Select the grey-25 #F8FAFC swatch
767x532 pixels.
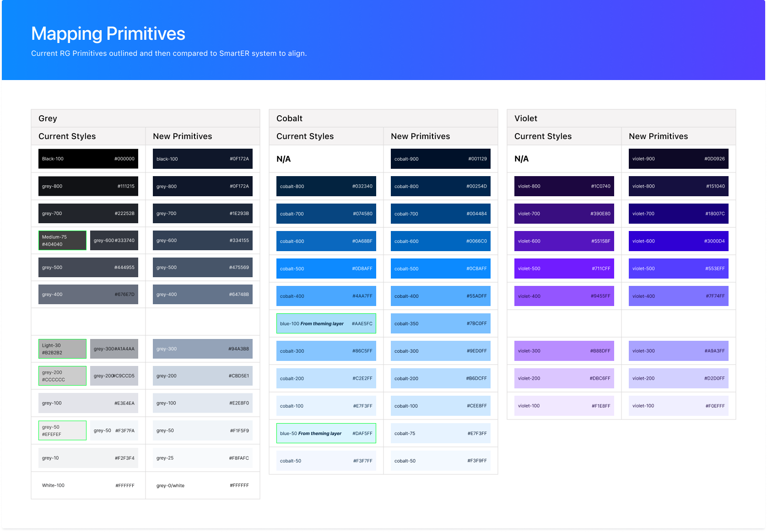click(x=203, y=458)
